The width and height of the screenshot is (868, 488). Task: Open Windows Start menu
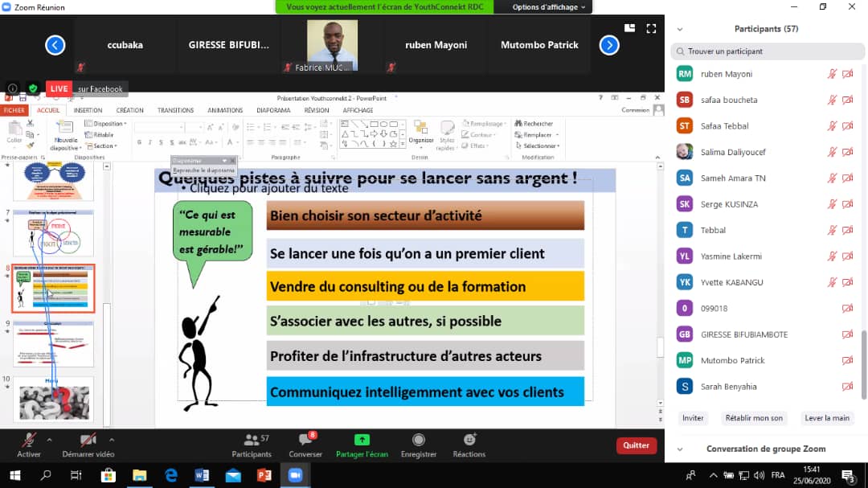pyautogui.click(x=15, y=475)
